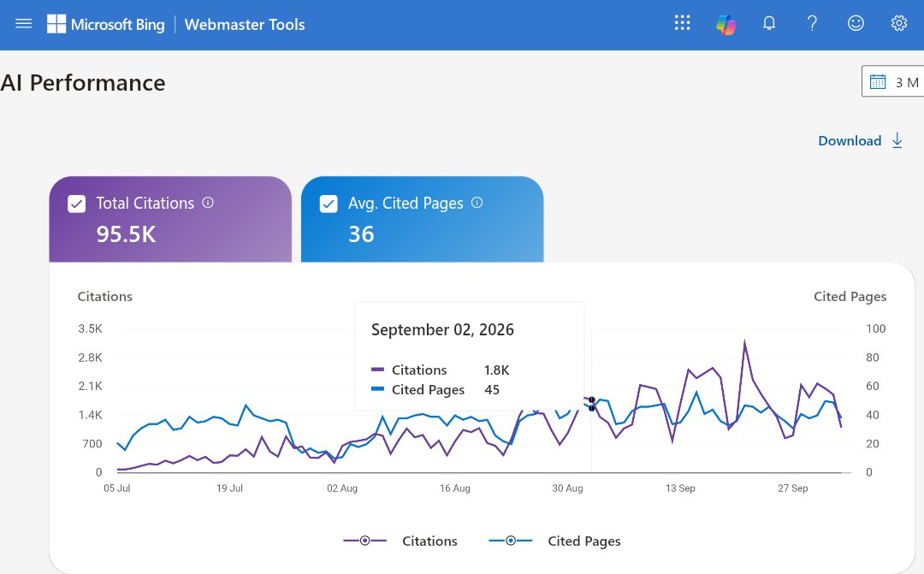Open the settings gear
Viewport: 924px width, 574px height.
click(x=898, y=23)
